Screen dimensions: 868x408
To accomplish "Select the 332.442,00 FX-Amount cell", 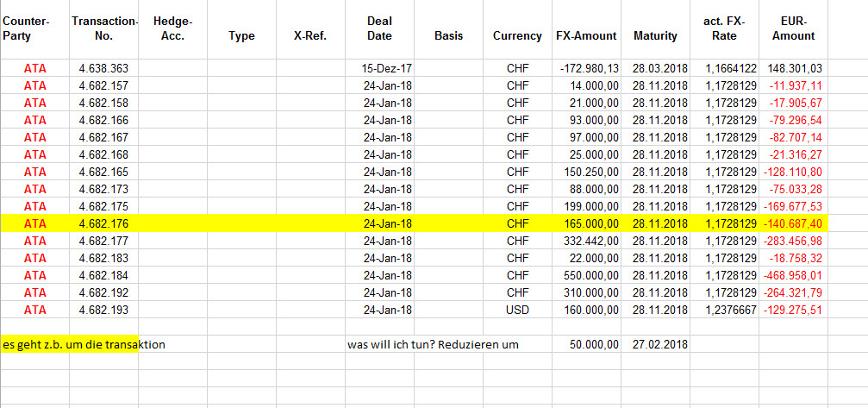I will (586, 241).
